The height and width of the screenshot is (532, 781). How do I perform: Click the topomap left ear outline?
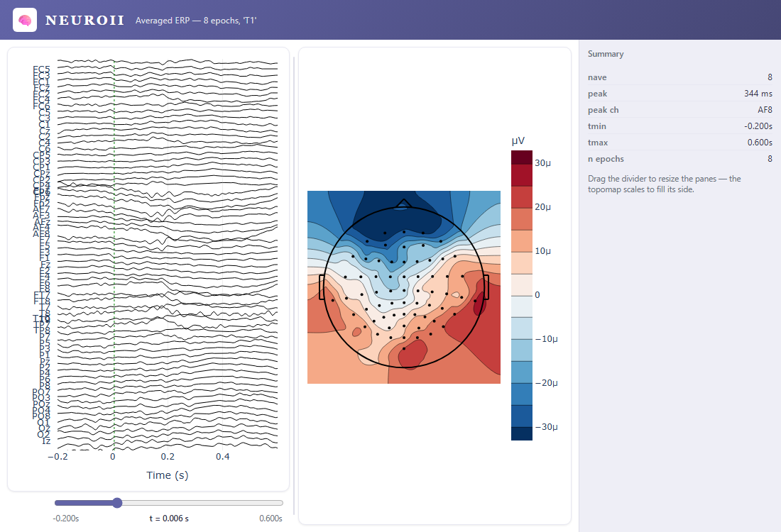point(322,287)
